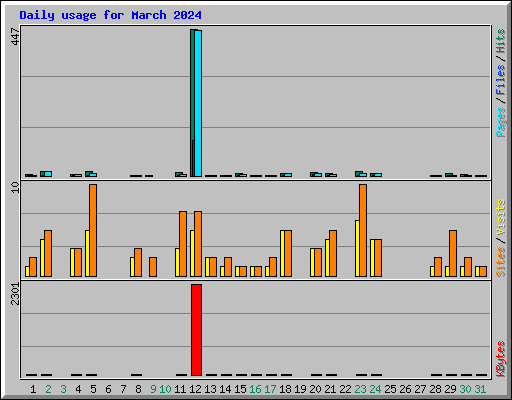Screen dimensions: 512x400
Task: Select the orange bar for day 29
Action: pos(453,253)
